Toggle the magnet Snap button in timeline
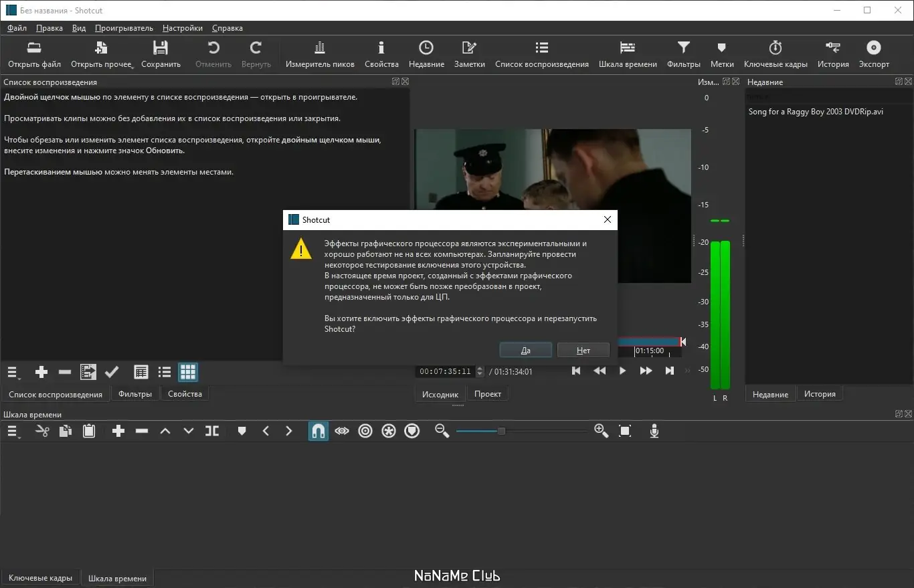The height and width of the screenshot is (588, 914). (x=318, y=431)
